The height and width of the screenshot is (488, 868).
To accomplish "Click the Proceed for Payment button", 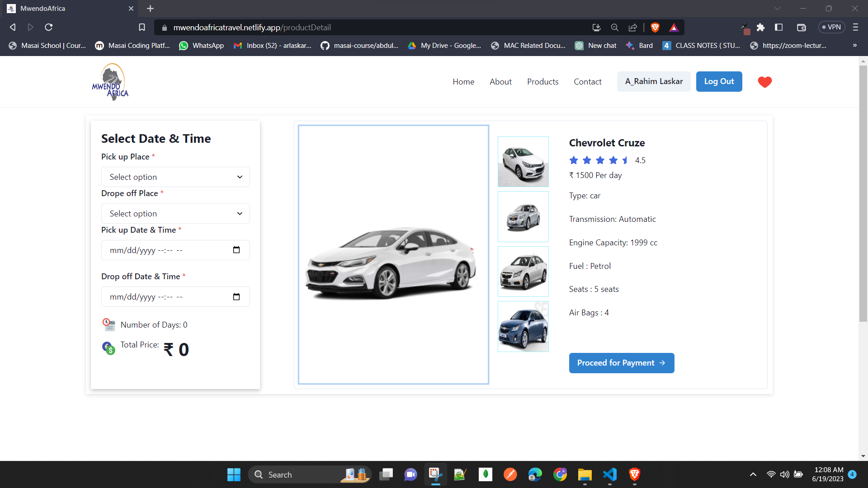I will tap(621, 363).
